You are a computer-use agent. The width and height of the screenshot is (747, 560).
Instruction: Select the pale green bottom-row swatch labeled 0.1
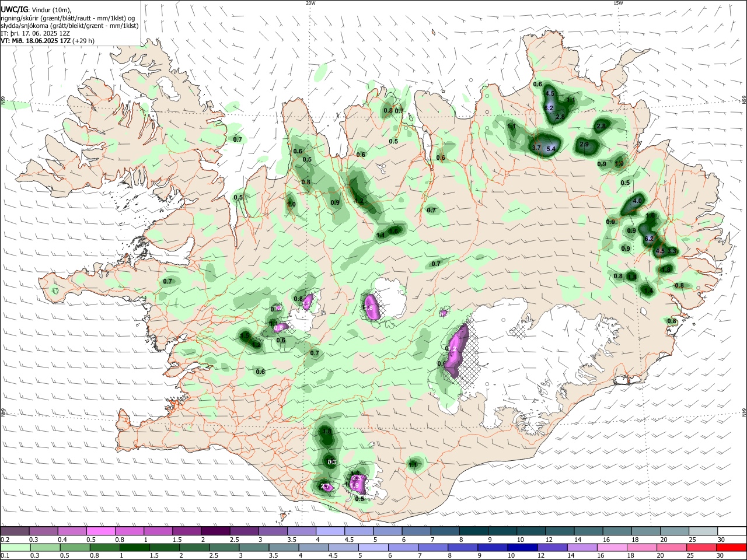(15, 547)
